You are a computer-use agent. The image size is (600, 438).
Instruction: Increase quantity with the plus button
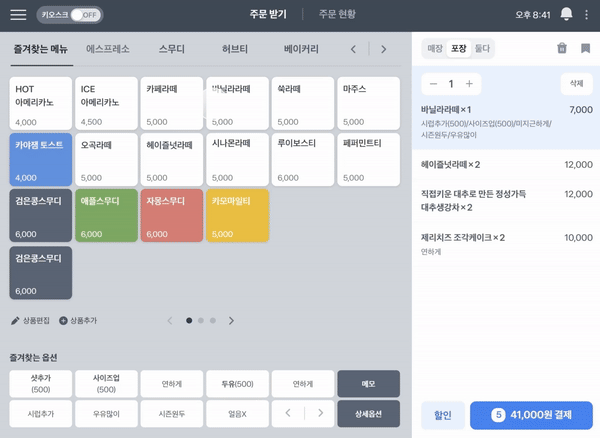(x=469, y=84)
